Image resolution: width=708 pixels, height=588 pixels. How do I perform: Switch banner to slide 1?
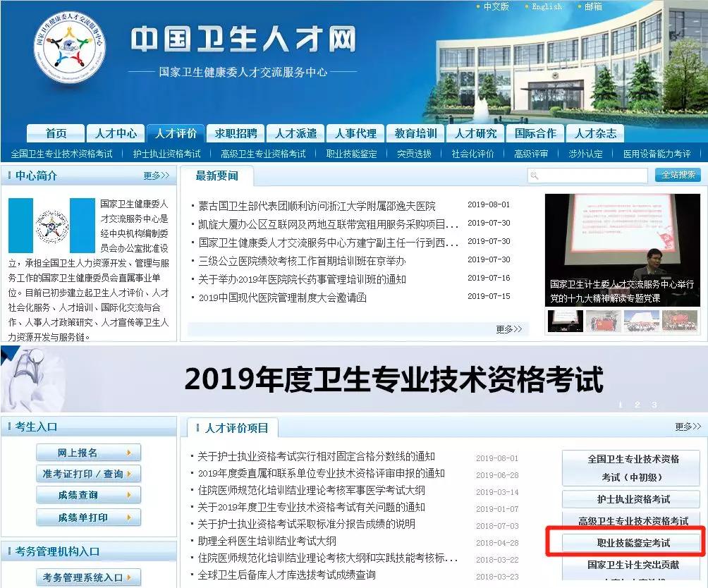[620, 405]
